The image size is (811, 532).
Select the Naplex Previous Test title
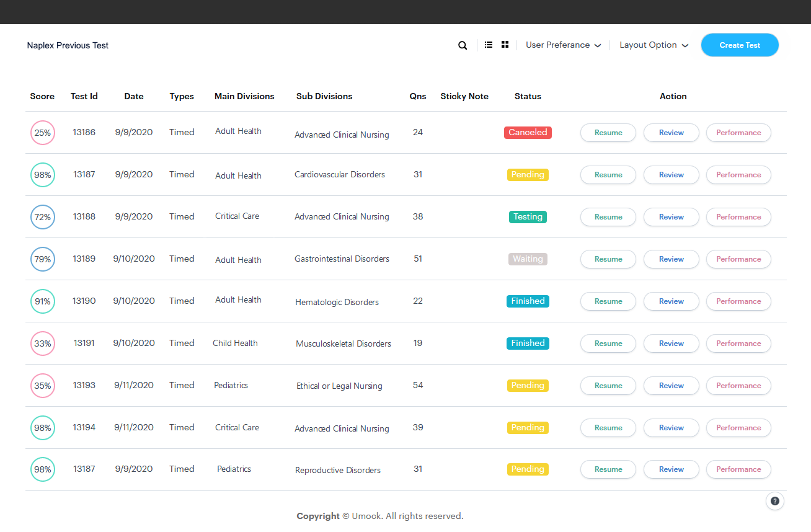[x=68, y=45]
